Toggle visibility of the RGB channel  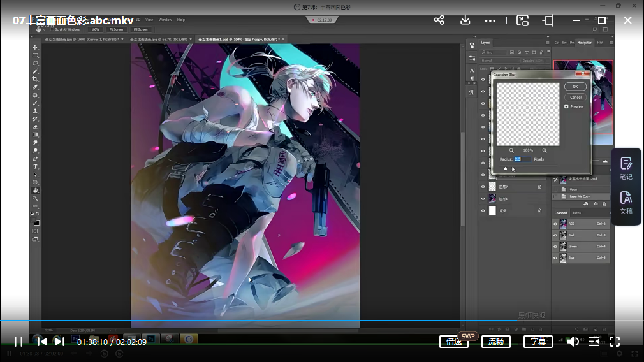(x=555, y=224)
